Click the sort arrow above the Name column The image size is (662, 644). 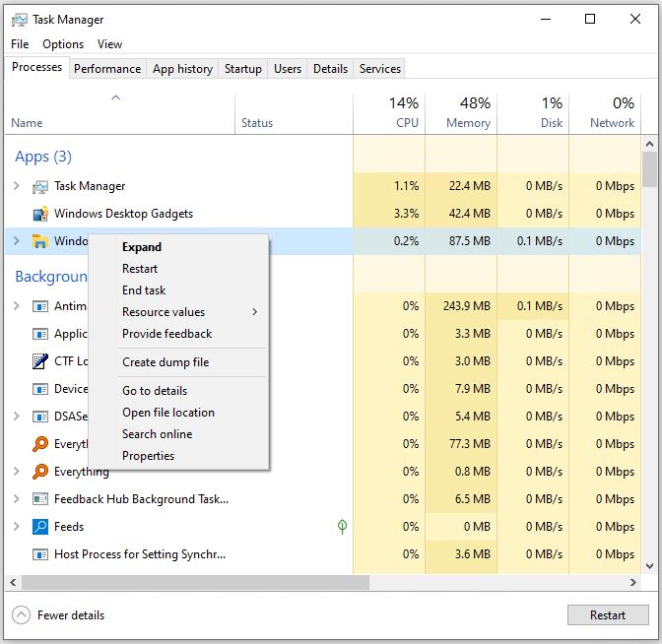(115, 97)
